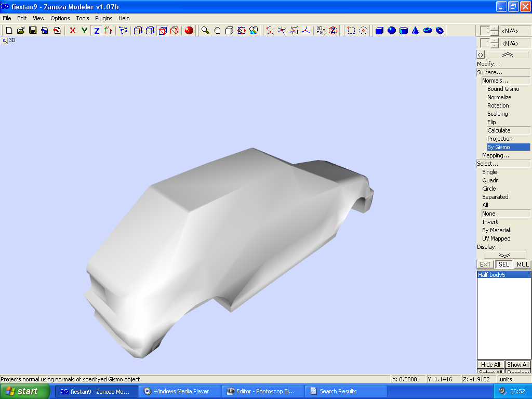
Task: Create a cube primitive
Action: [379, 31]
